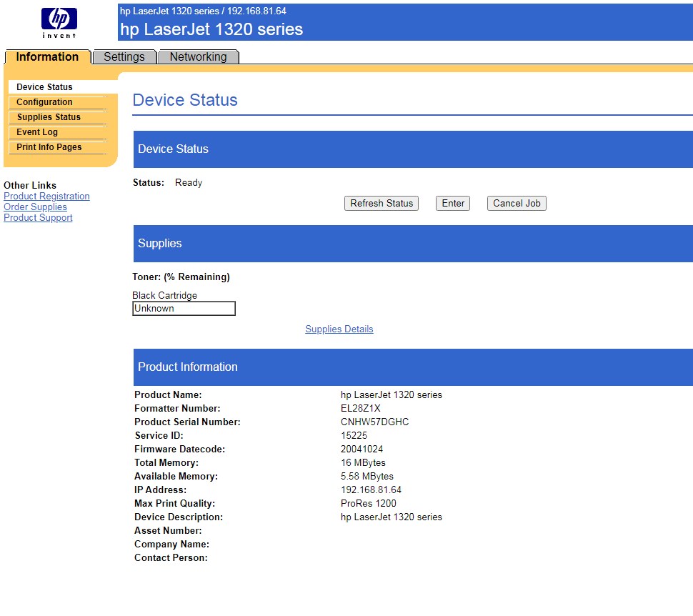The image size is (693, 616).
Task: Click the 'hp LaserJet 1320 series' banner title
Action: 211,29
